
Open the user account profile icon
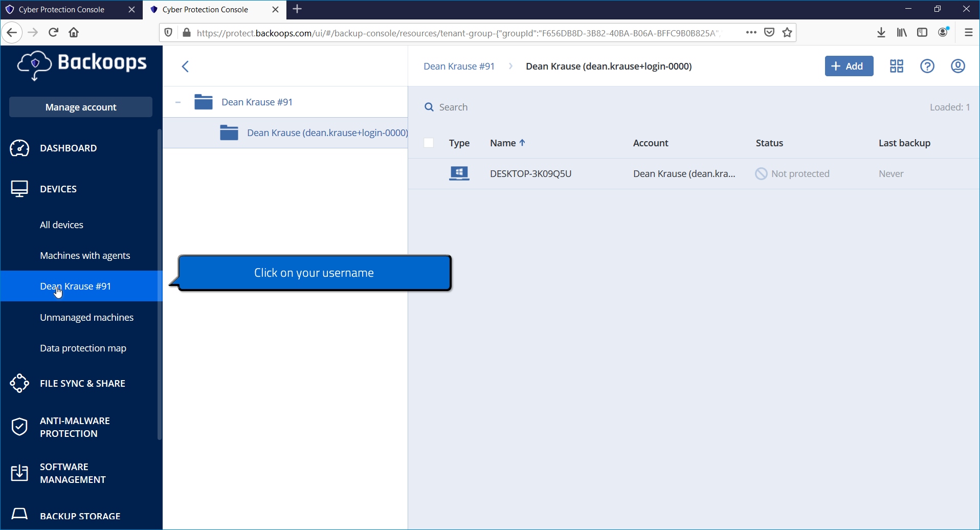click(x=958, y=66)
